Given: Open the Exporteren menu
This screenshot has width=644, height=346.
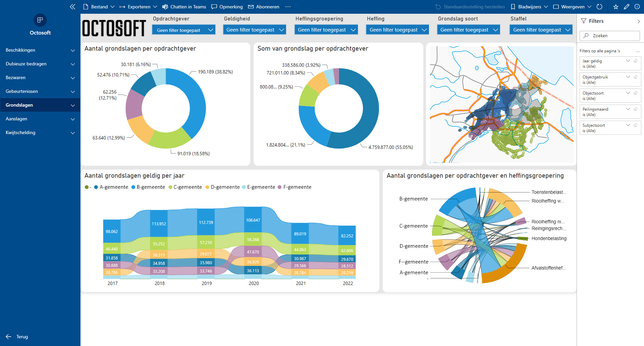Looking at the screenshot, I should click(x=139, y=7).
